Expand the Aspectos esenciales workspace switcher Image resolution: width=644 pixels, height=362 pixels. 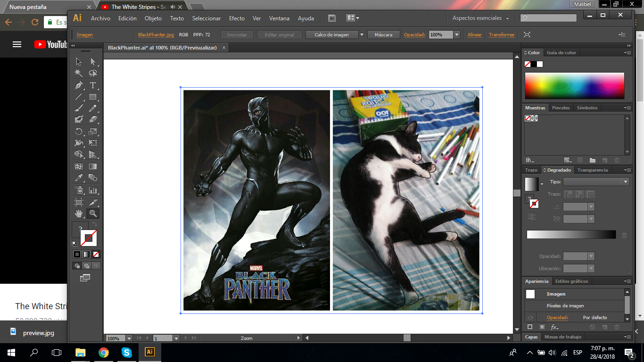[x=480, y=18]
